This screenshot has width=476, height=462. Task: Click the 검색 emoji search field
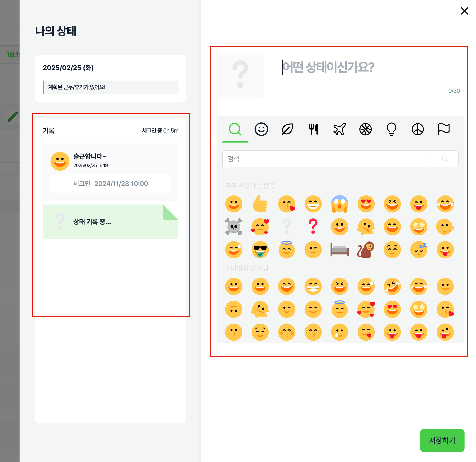click(327, 159)
